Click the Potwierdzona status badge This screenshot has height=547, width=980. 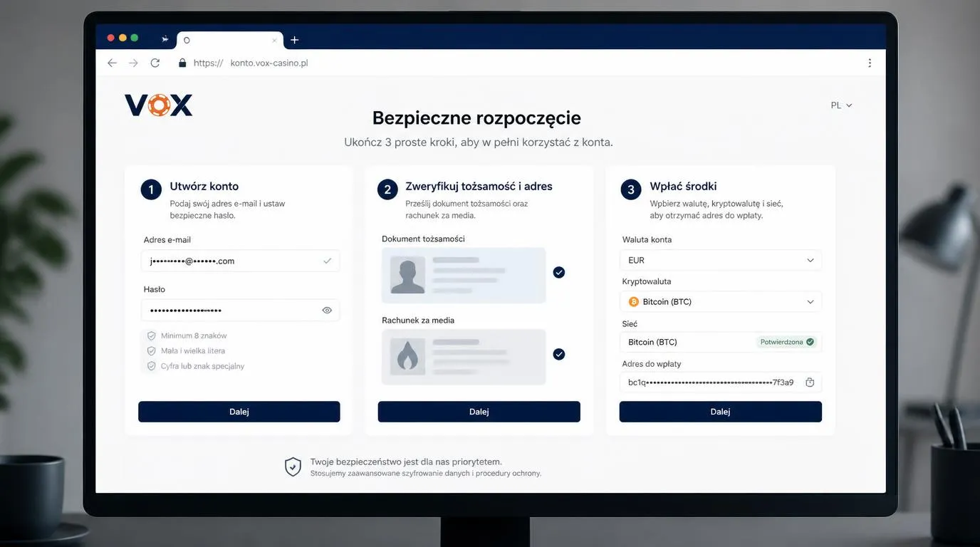pyautogui.click(x=787, y=342)
